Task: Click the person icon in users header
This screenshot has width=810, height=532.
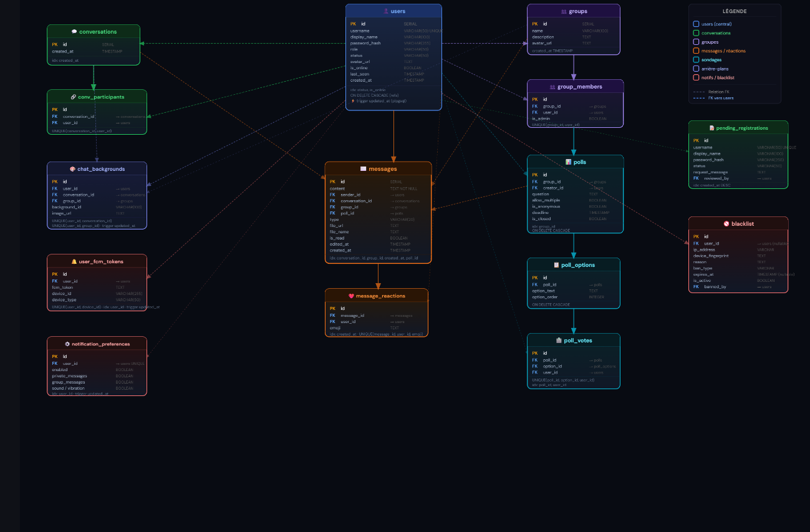Action: coord(386,11)
